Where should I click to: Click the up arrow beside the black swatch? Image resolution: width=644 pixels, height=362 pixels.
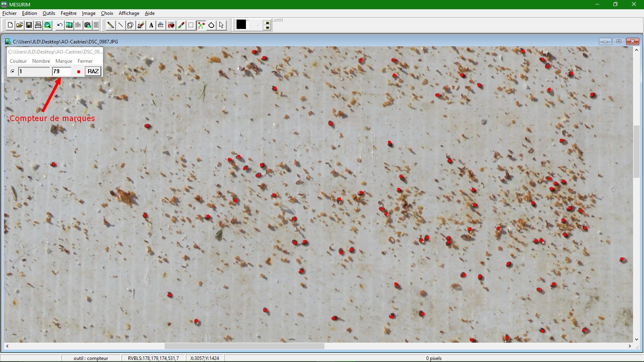pyautogui.click(x=267, y=23)
